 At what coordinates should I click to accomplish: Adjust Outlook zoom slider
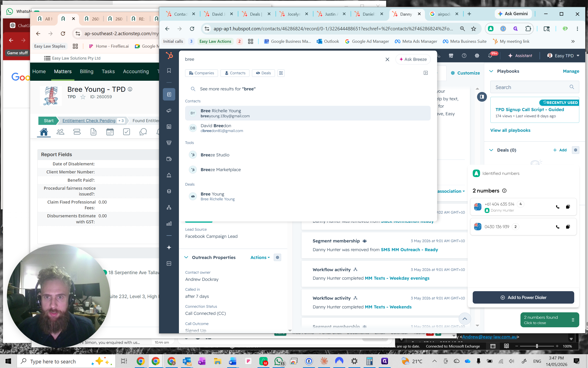(537, 346)
